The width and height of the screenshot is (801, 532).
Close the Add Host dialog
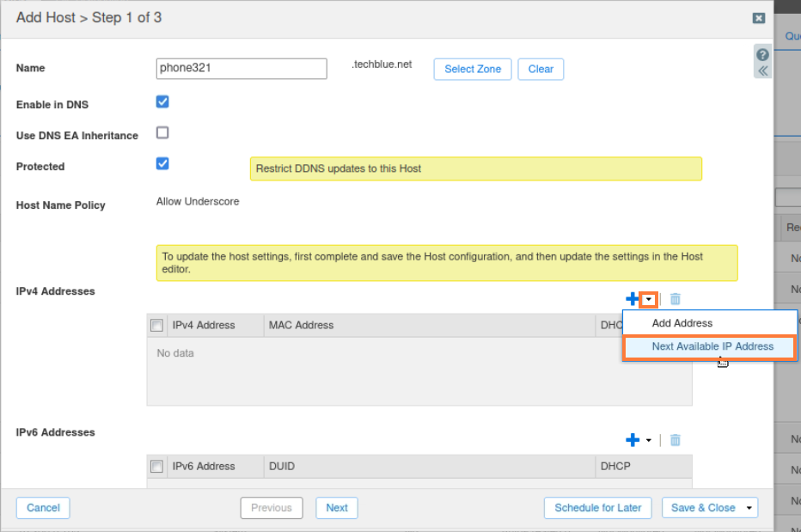click(758, 18)
